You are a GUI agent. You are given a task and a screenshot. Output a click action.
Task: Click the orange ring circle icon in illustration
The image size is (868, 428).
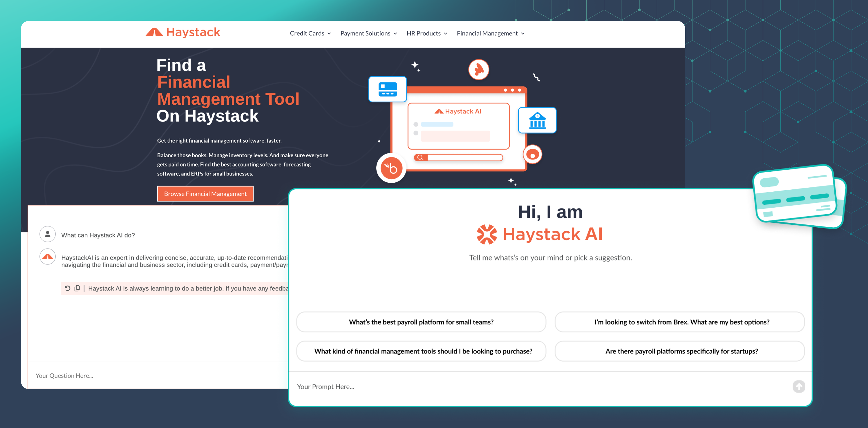click(x=532, y=155)
